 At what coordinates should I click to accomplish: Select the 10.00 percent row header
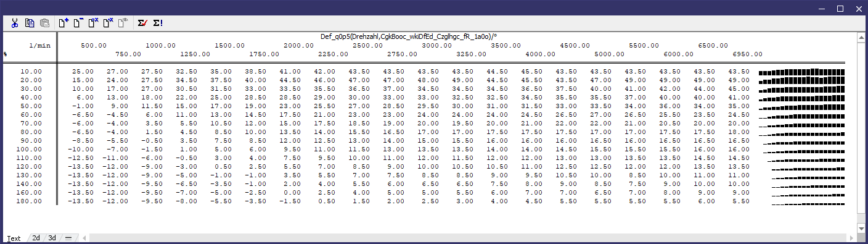pos(31,72)
